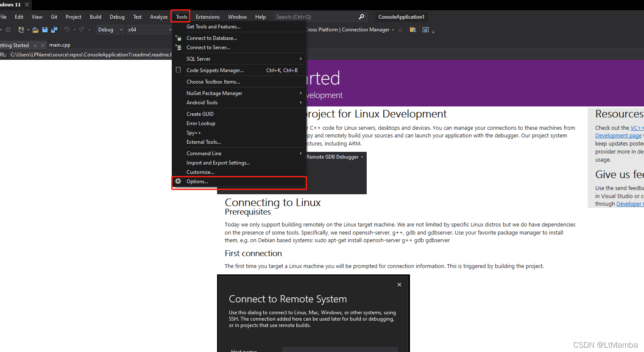
Task: Select Connect to Database menu item
Action: pos(239,38)
